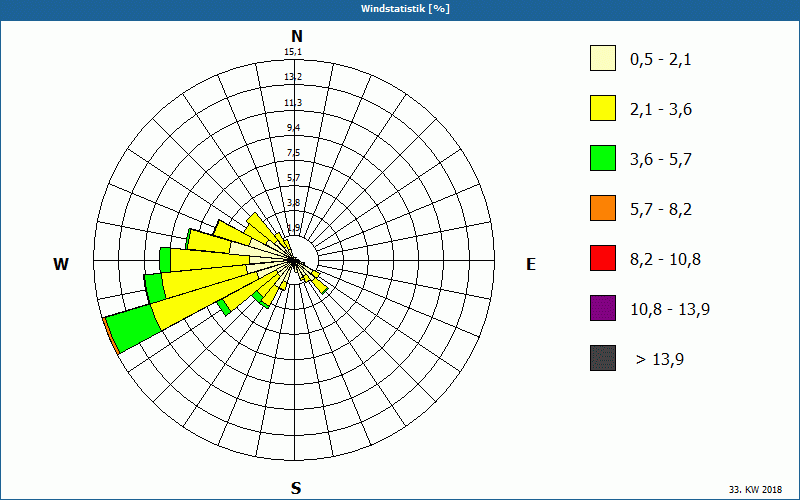
Task: Click the purple 10,8 - 13,9 legend swatch
Action: [x=603, y=308]
